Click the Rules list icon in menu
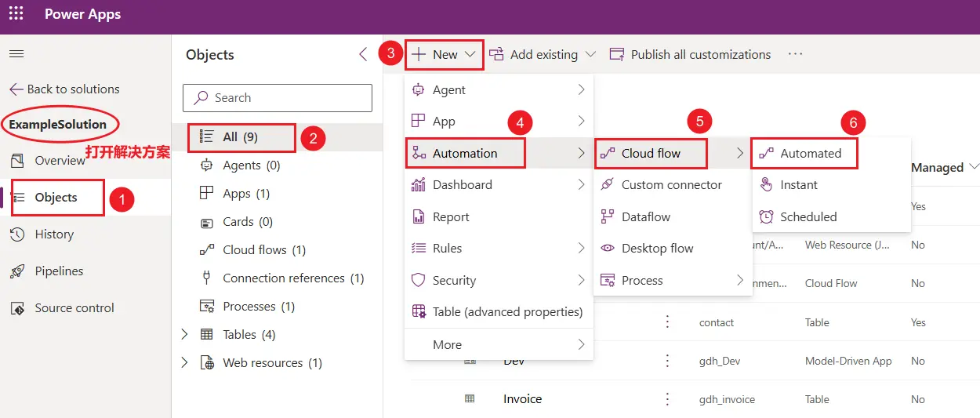 tap(419, 248)
